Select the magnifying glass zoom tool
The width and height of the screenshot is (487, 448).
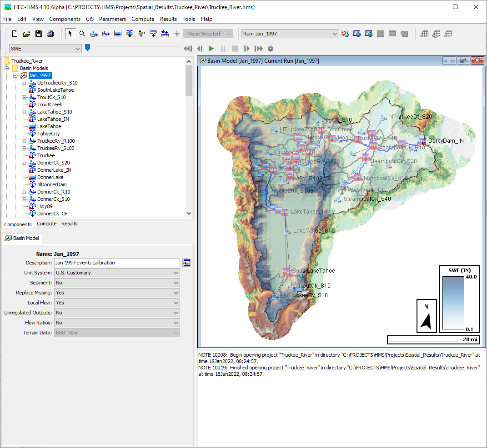82,34
